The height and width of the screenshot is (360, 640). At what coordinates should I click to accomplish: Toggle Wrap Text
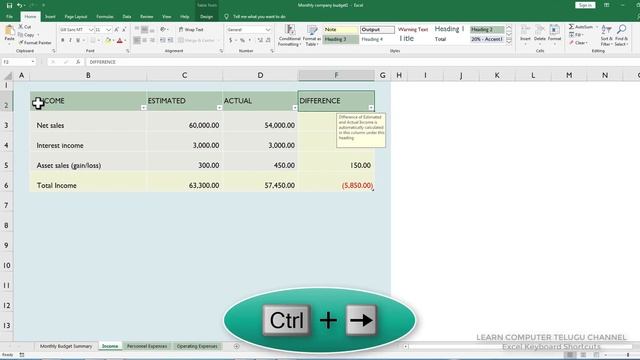tap(191, 30)
